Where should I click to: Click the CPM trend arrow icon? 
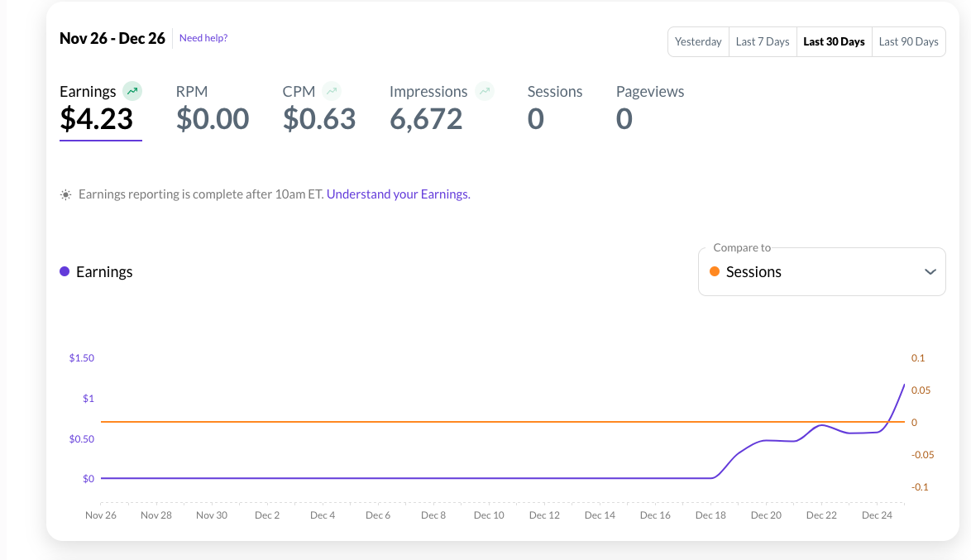coord(332,91)
